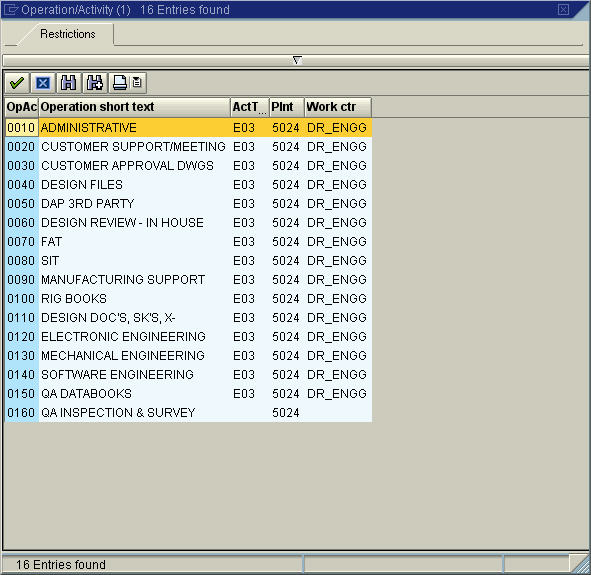Choose DESIGN DOC'S, SK'S, X- row
591x575 pixels.
pos(188,318)
